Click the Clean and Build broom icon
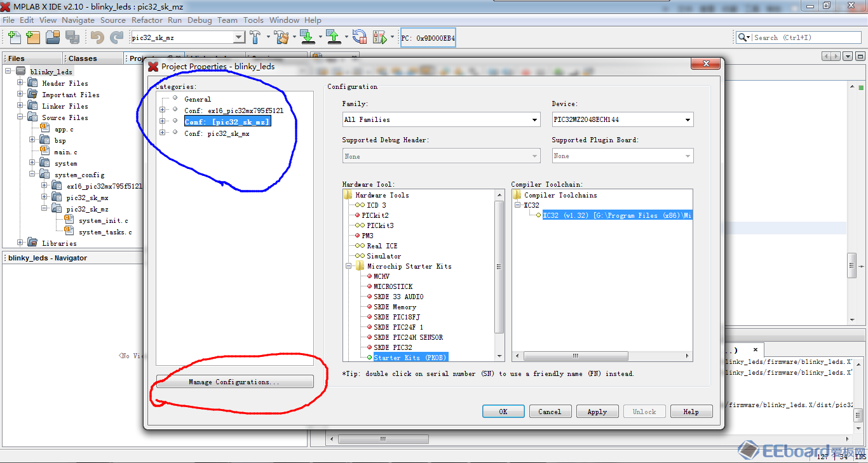 pos(281,37)
